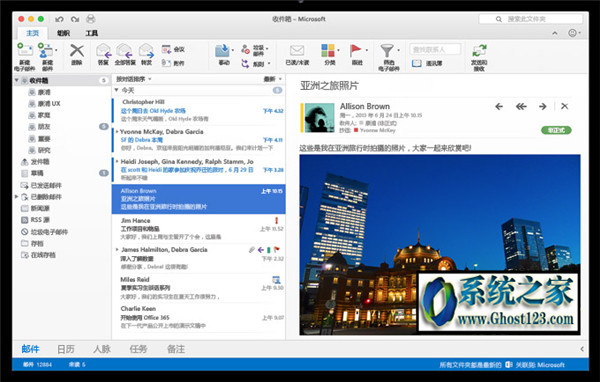This screenshot has width=600, height=382.
Task: Select the Tools ribbon tab
Action: [91, 33]
